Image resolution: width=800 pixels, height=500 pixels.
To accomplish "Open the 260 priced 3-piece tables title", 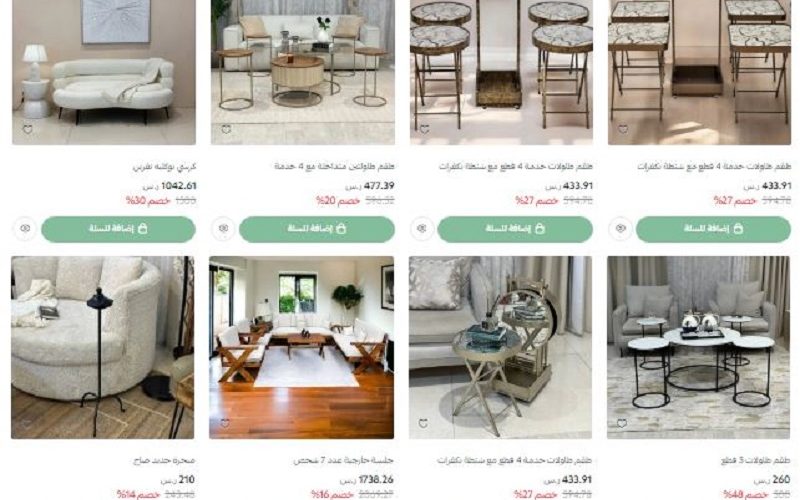I will (x=756, y=461).
